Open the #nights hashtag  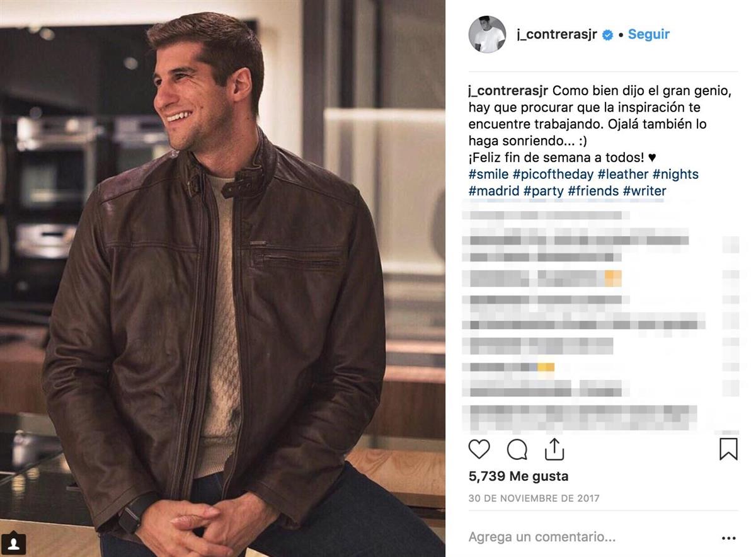[675, 174]
